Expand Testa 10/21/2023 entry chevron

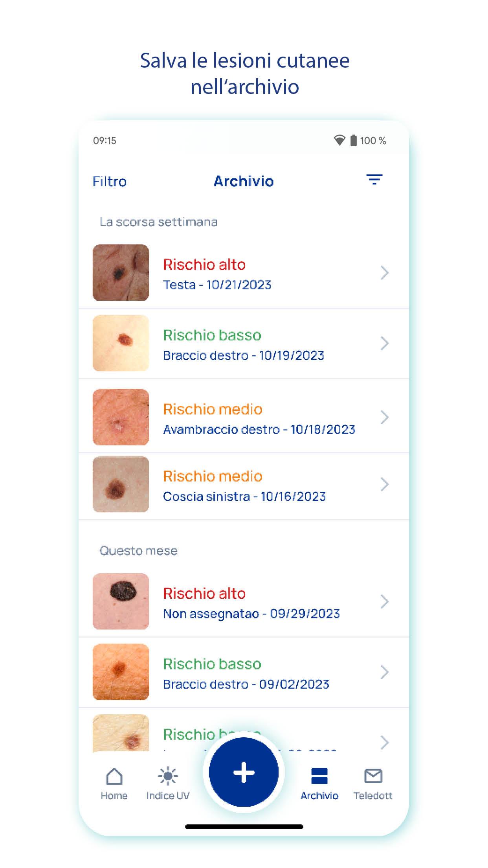point(384,272)
